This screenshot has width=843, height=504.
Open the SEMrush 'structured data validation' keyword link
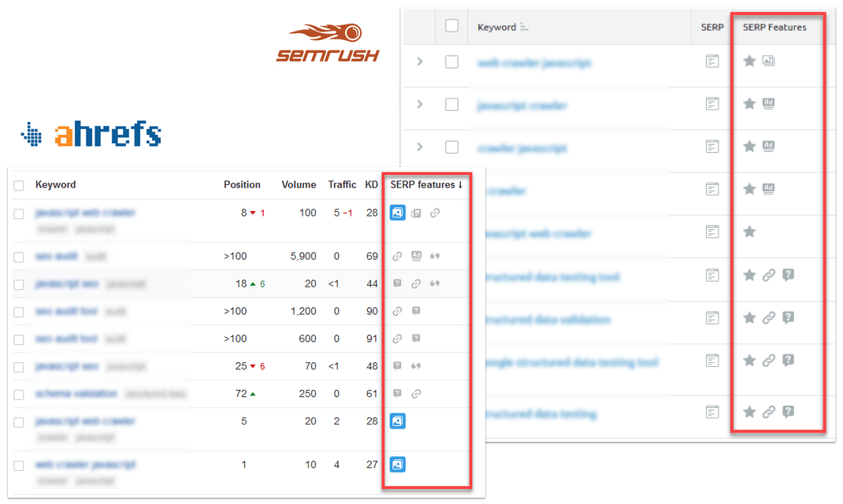pyautogui.click(x=548, y=320)
